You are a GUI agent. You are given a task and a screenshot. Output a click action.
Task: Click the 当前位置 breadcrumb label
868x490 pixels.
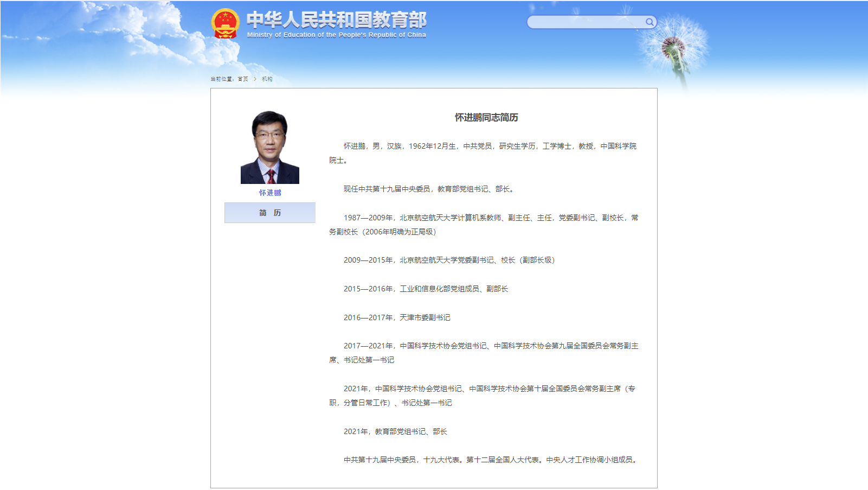click(x=222, y=79)
